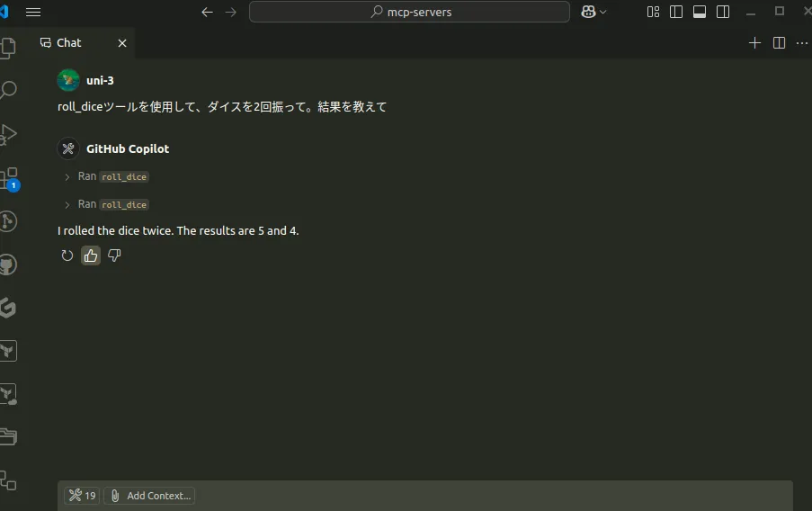
Task: Click the uni-3 username
Action: click(100, 80)
